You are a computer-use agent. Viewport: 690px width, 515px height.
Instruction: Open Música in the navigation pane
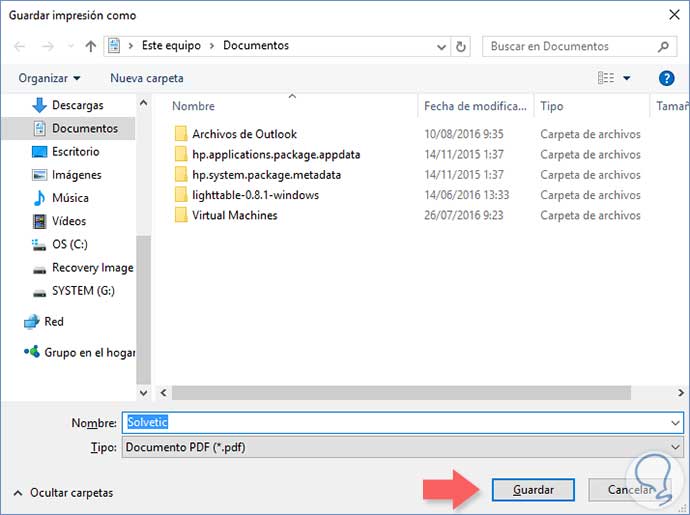pyautogui.click(x=70, y=198)
